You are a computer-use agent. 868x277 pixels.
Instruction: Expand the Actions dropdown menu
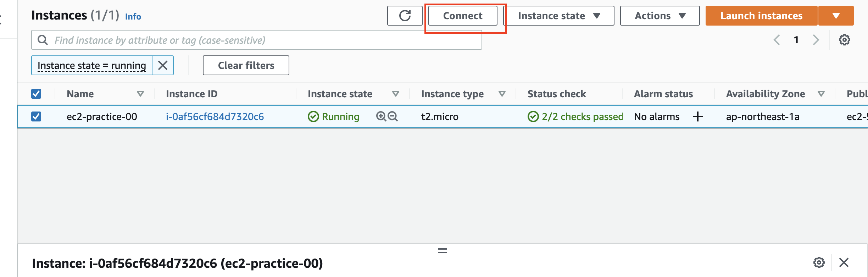click(660, 16)
